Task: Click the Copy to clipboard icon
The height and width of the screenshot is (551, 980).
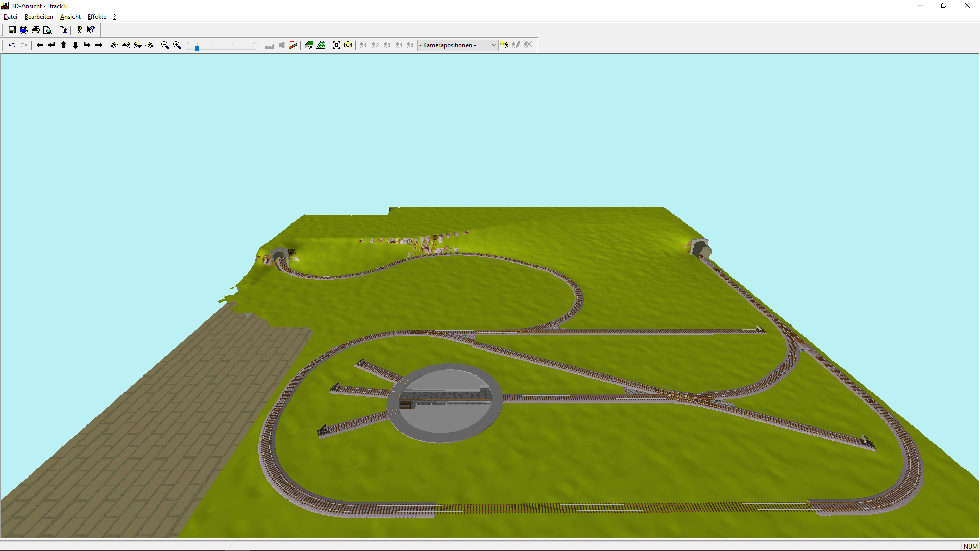Action: (63, 30)
